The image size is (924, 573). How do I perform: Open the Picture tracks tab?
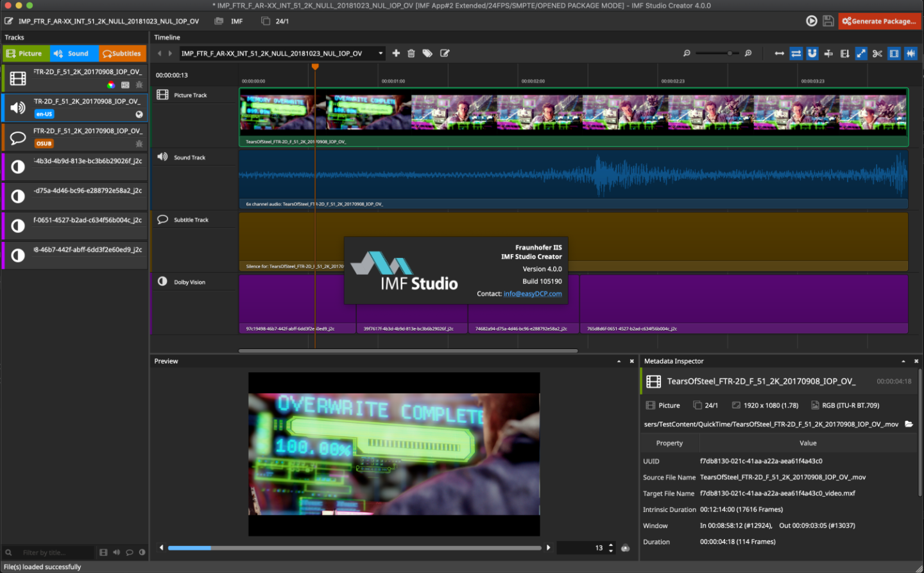tap(26, 54)
